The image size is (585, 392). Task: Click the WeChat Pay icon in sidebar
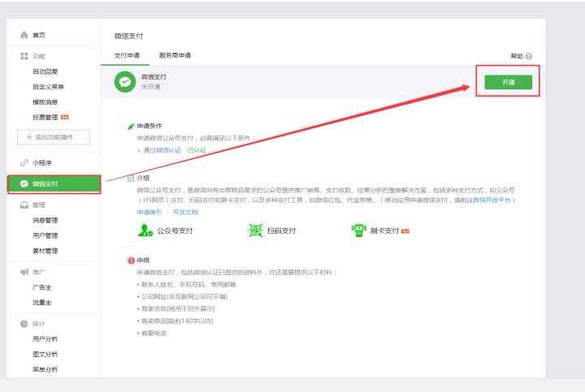(x=24, y=183)
